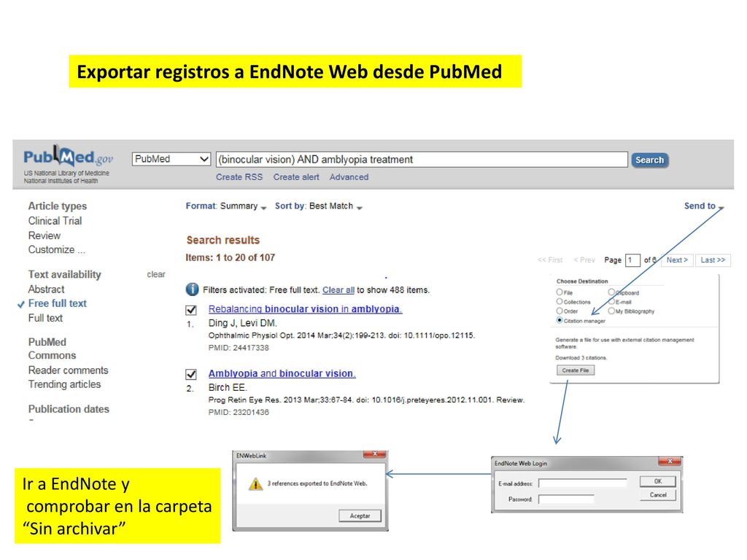Click Clear all filters link
This screenshot has width=747, height=560.
coord(338,290)
